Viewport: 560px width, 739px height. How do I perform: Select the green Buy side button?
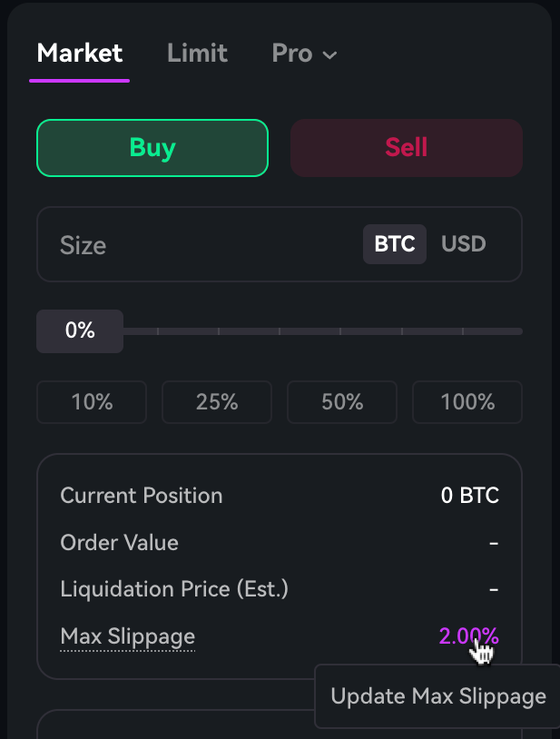tap(152, 148)
